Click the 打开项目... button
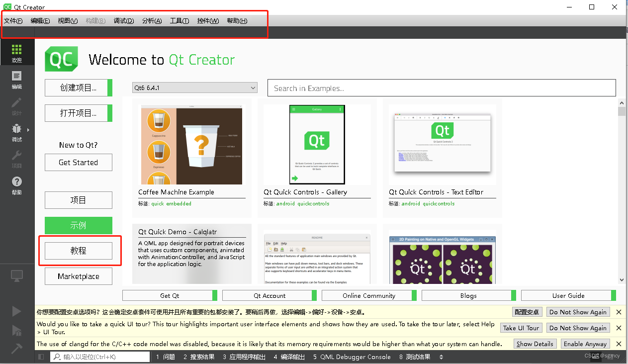The image size is (628, 364). click(x=79, y=113)
